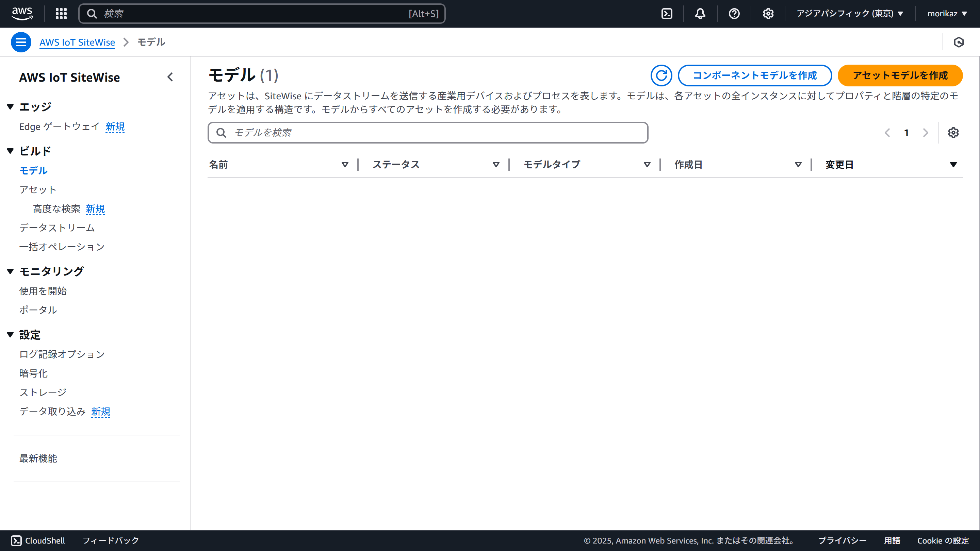This screenshot has width=980, height=551.
Task: Open ログ記録オプション settings
Action: click(x=62, y=354)
